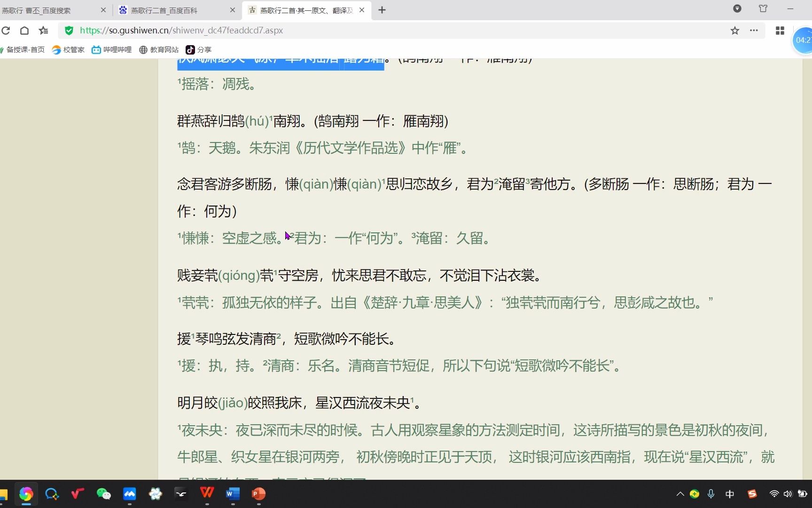This screenshot has width=812, height=508.
Task: Click the colorful browser icon in taskbar
Action: 26,494
